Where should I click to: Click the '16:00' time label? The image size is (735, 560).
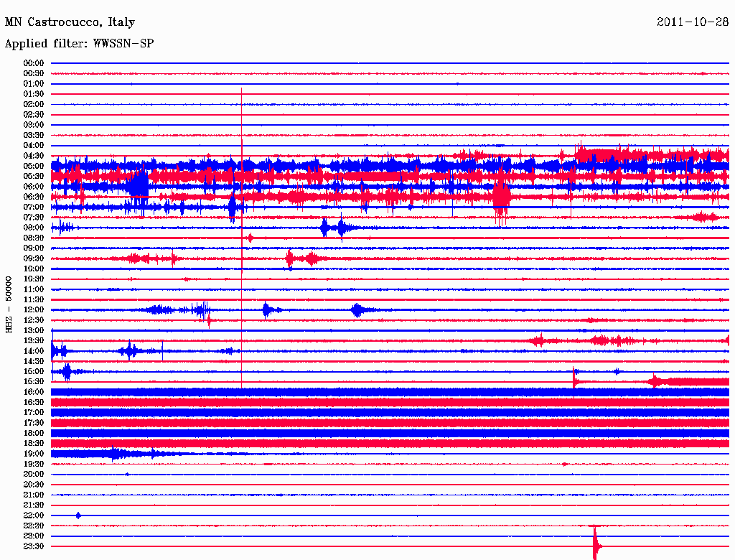(x=34, y=392)
